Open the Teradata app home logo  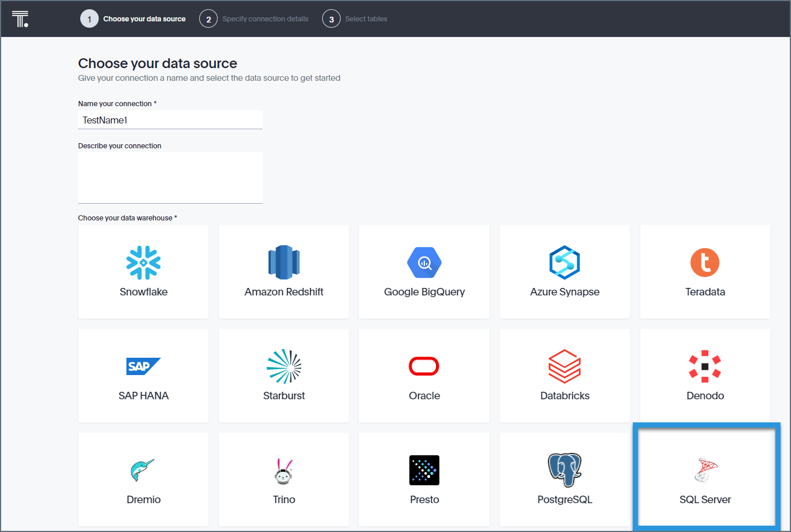pyautogui.click(x=20, y=18)
